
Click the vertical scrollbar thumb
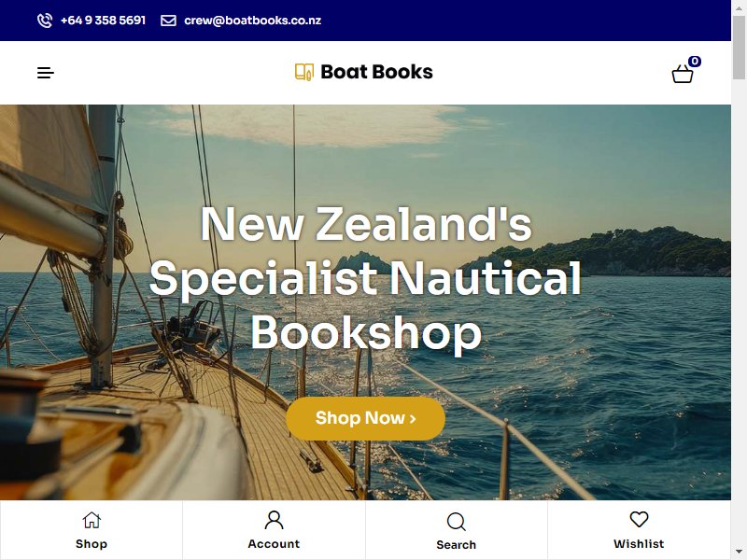pos(739,48)
